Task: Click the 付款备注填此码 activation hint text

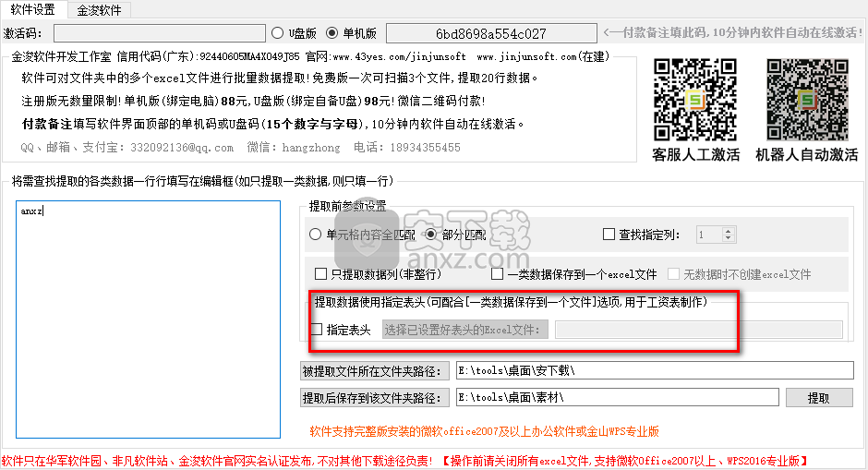Action: [733, 32]
